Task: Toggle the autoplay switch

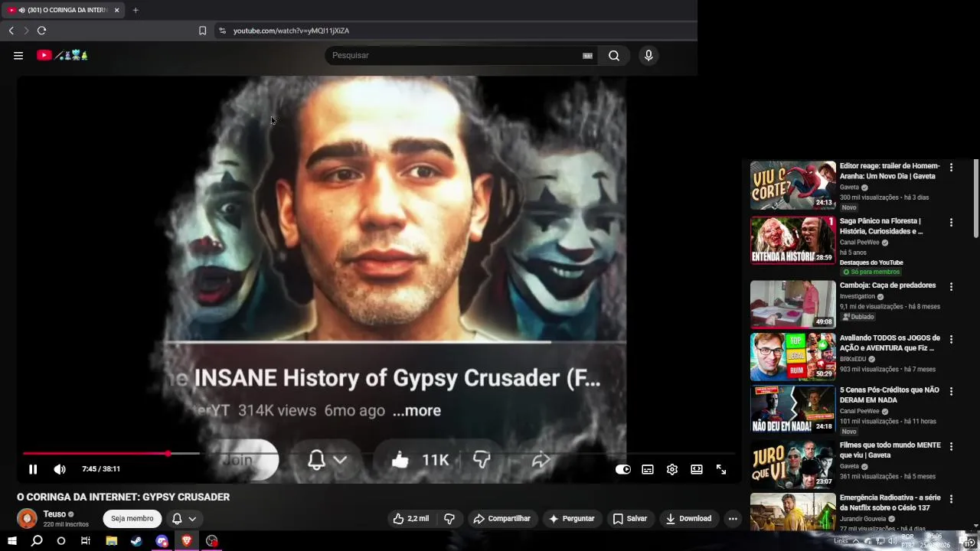Action: coord(623,469)
